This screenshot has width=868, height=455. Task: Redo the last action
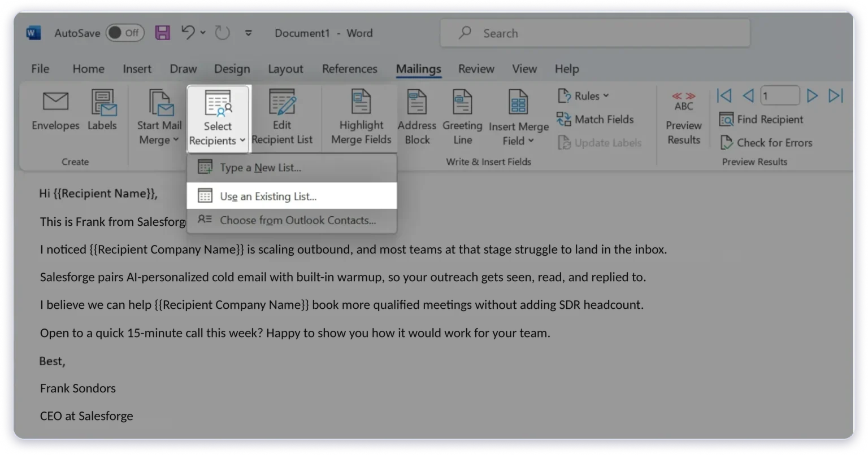coord(222,33)
